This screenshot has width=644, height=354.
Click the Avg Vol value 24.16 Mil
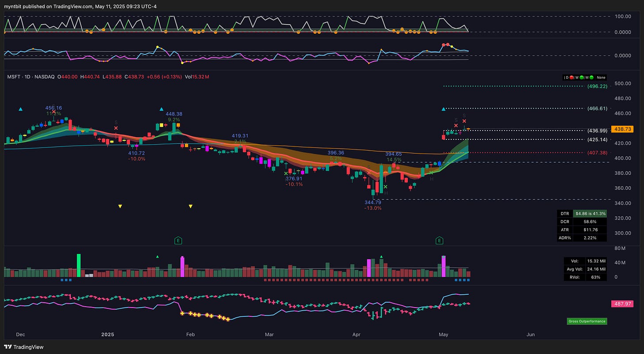click(596, 269)
